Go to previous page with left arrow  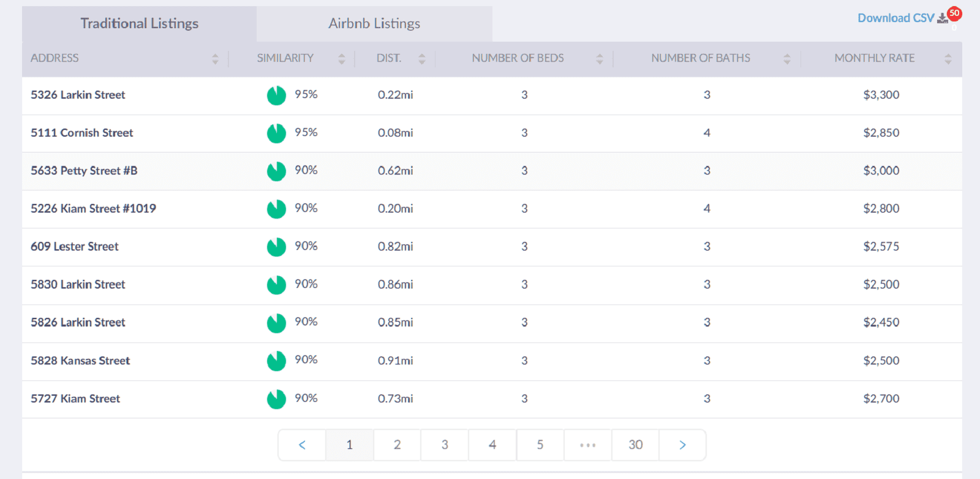(302, 445)
